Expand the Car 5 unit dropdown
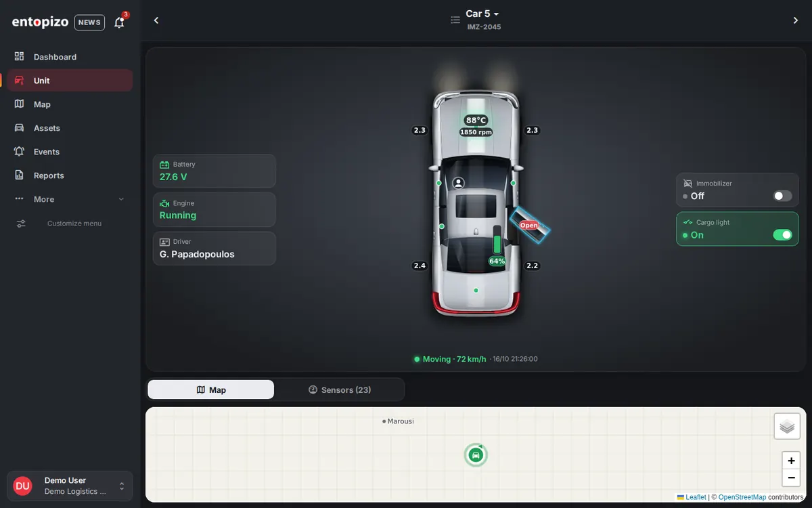The image size is (812, 508). pos(482,14)
